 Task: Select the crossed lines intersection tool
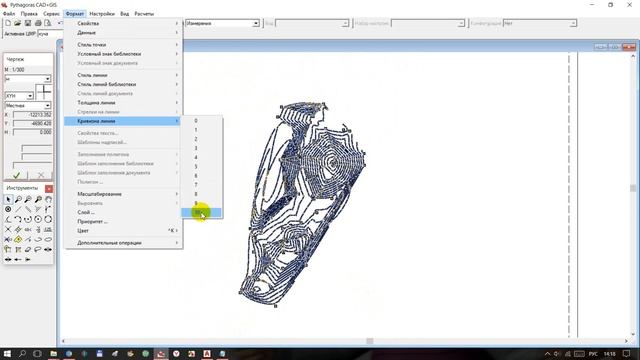[8, 229]
